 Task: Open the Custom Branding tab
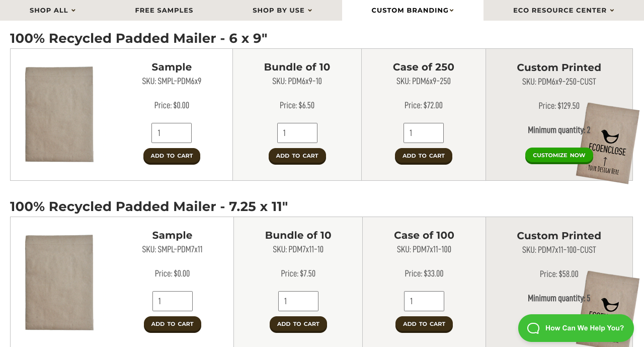point(413,10)
